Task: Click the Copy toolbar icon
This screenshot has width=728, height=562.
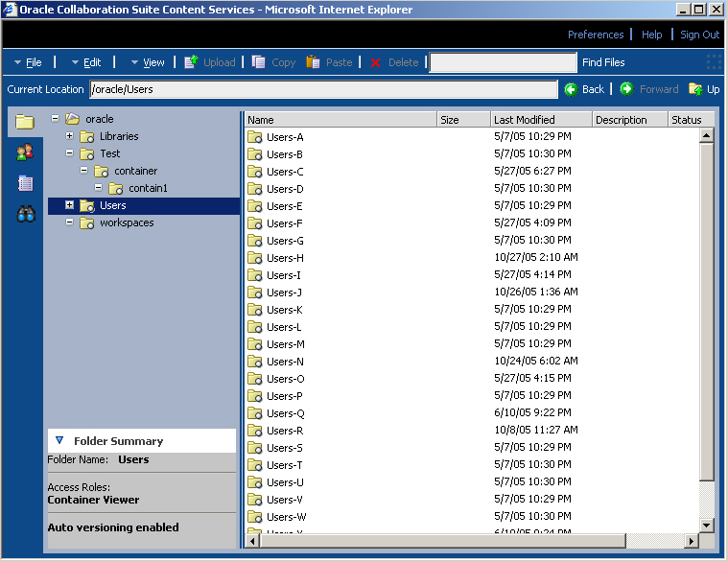Action: pos(259,62)
